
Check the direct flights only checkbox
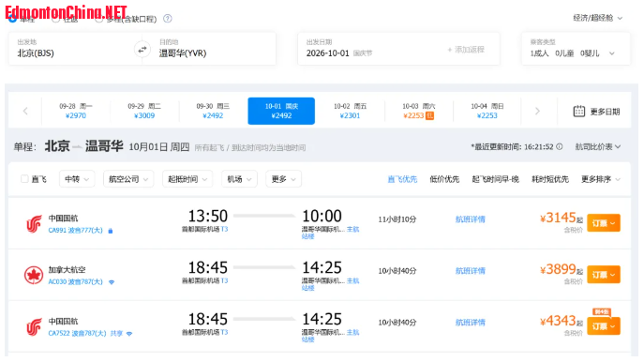coord(24,179)
